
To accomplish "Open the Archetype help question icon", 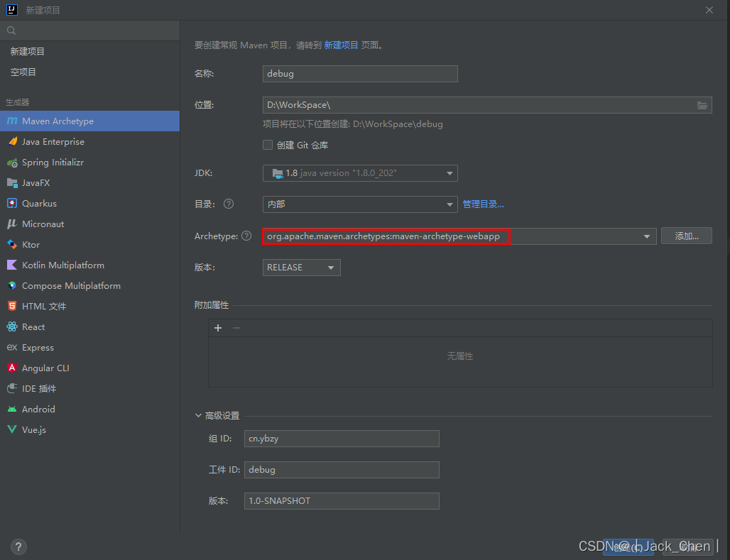I will coord(246,236).
